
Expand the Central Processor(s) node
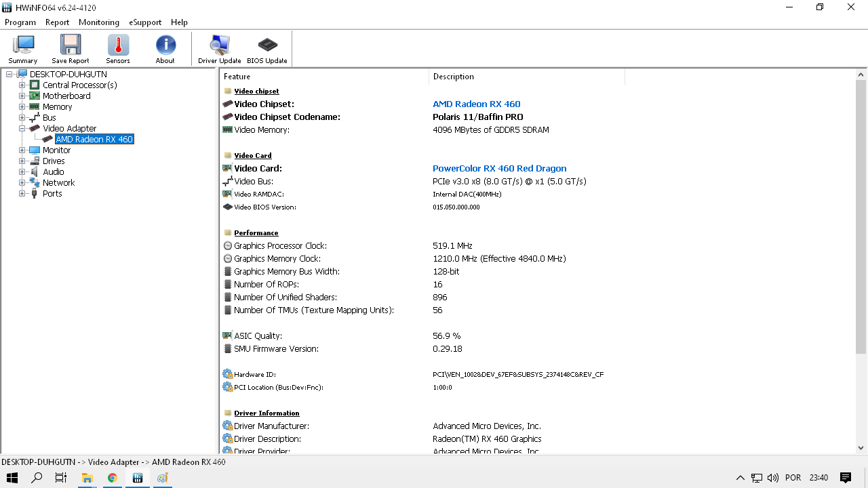pos(22,85)
